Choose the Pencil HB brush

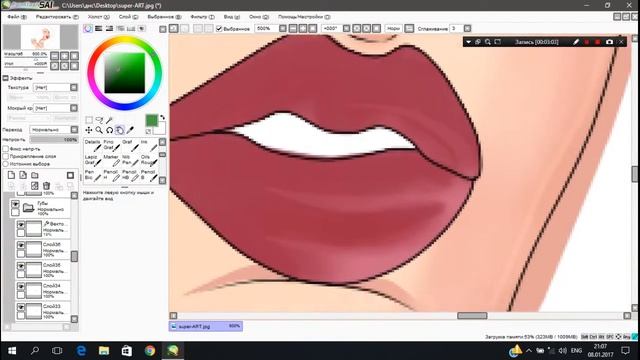[130, 176]
